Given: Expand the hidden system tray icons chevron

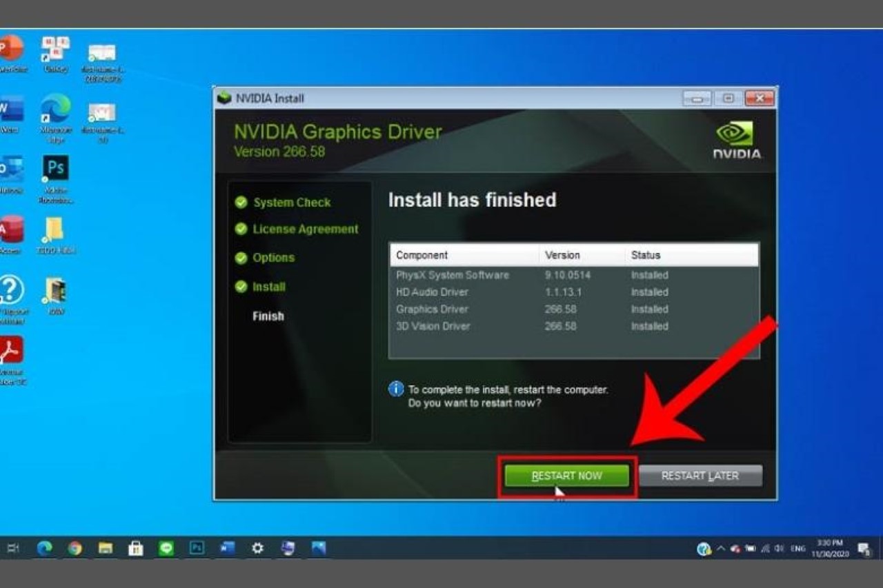Looking at the screenshot, I should coord(721,549).
